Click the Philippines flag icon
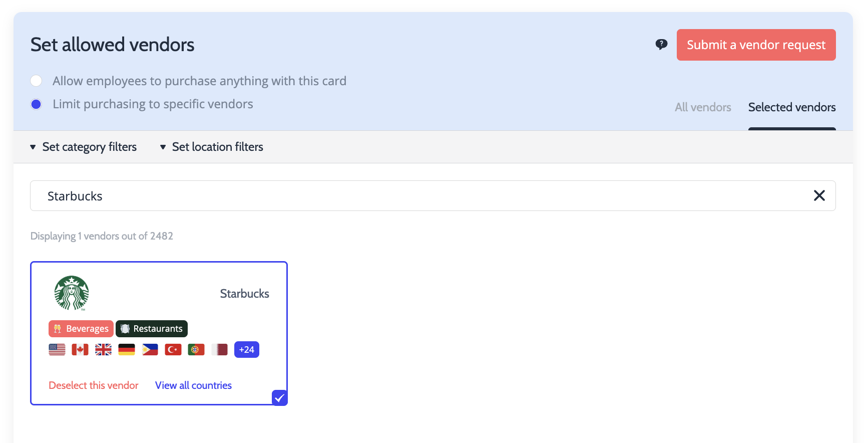Viewport: 868px width, 443px height. coord(150,349)
